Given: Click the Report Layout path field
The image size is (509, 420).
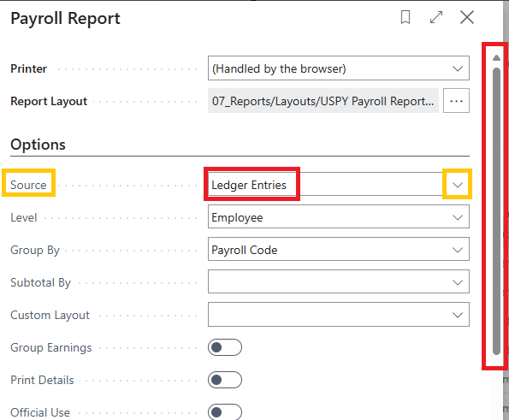Looking at the screenshot, I should pos(323,101).
